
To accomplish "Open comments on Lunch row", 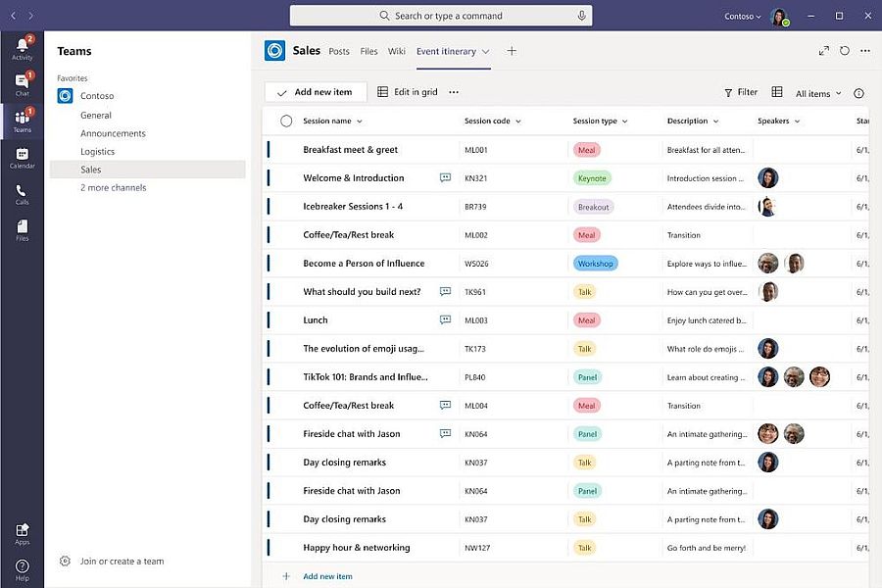I will [445, 319].
